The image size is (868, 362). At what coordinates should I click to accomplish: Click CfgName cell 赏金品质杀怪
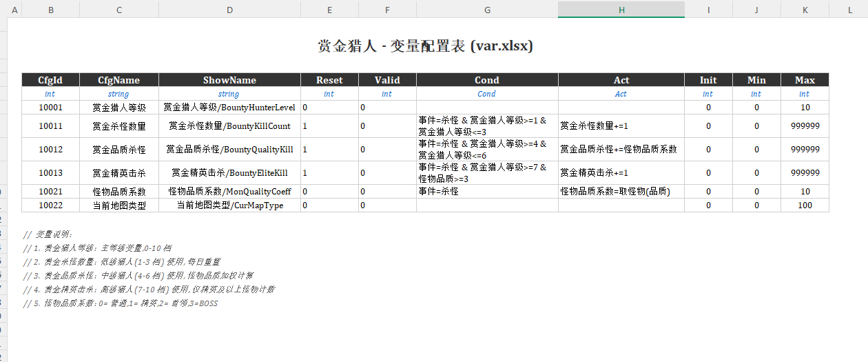[x=119, y=150]
